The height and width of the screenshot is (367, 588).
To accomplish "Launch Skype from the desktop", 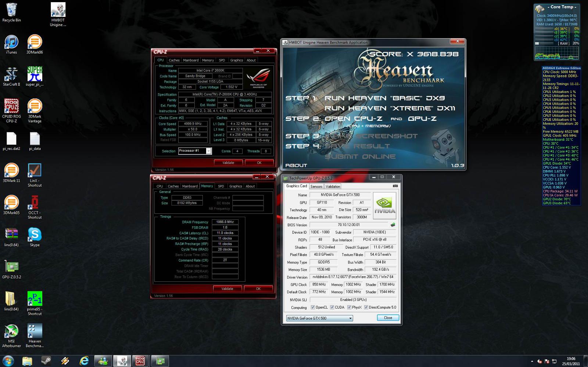I will click(35, 237).
